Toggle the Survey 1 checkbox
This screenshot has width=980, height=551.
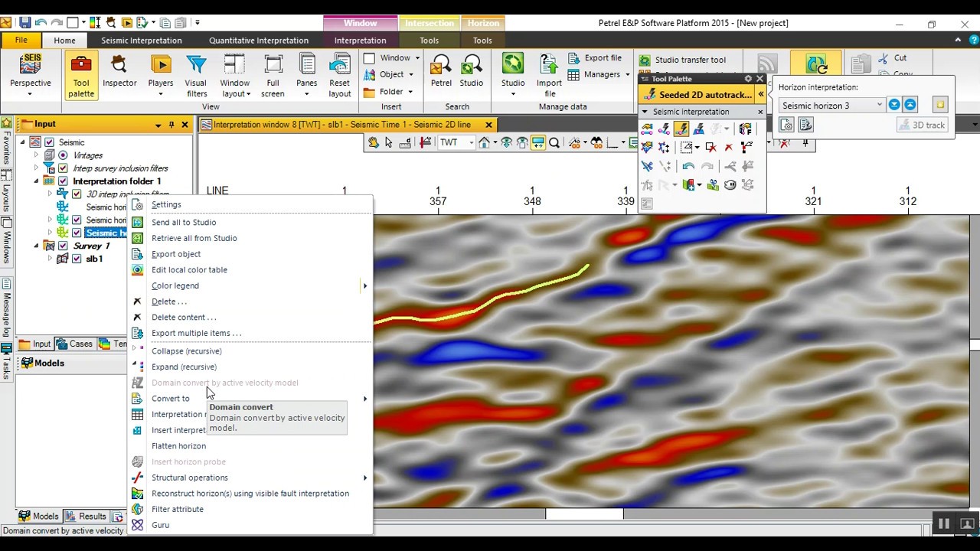tap(63, 246)
